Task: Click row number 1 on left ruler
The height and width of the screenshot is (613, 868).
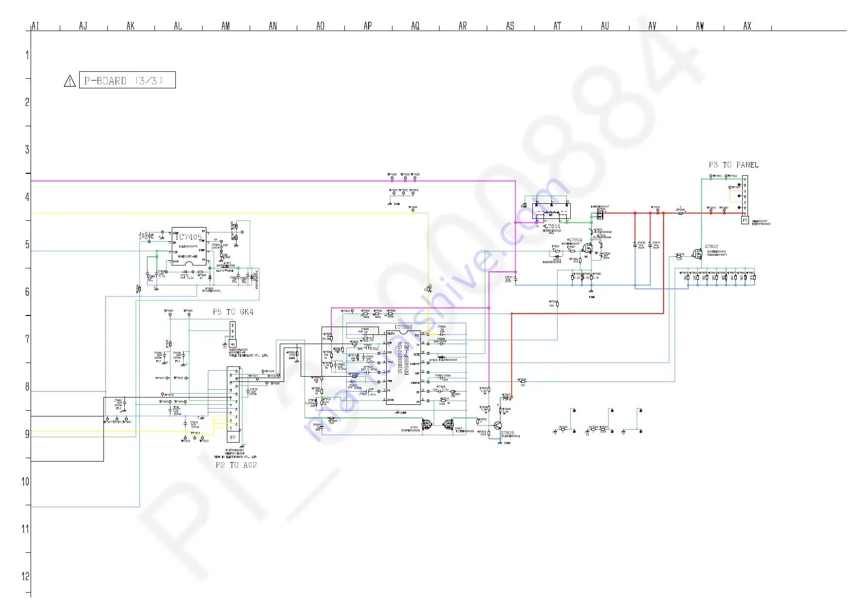Action: pyautogui.click(x=27, y=55)
